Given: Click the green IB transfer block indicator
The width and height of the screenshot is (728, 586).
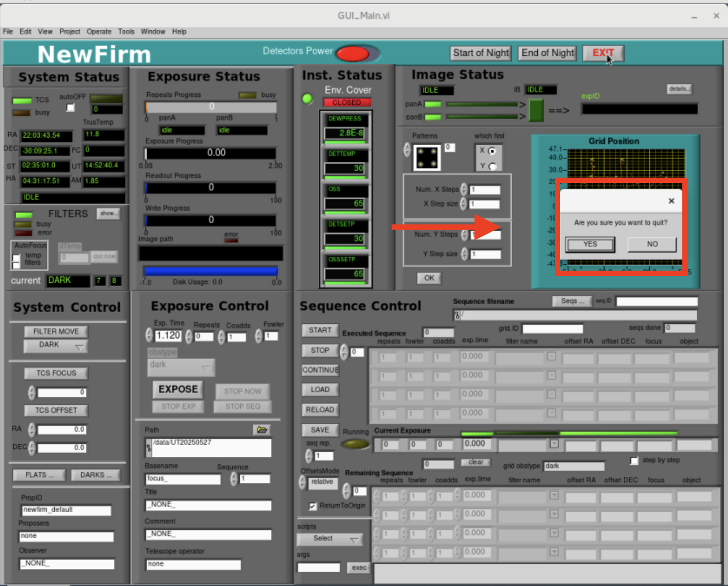Looking at the screenshot, I should (x=536, y=110).
